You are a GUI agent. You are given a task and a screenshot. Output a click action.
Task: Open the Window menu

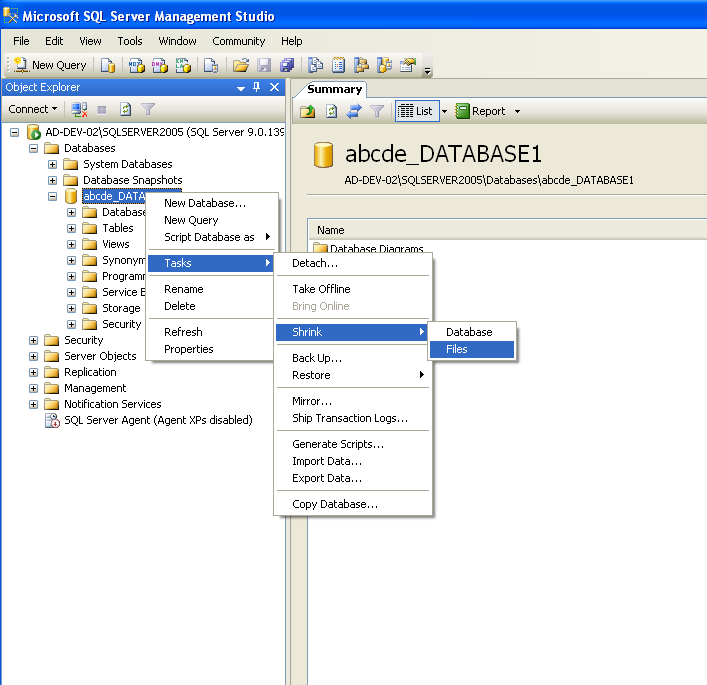coord(177,41)
